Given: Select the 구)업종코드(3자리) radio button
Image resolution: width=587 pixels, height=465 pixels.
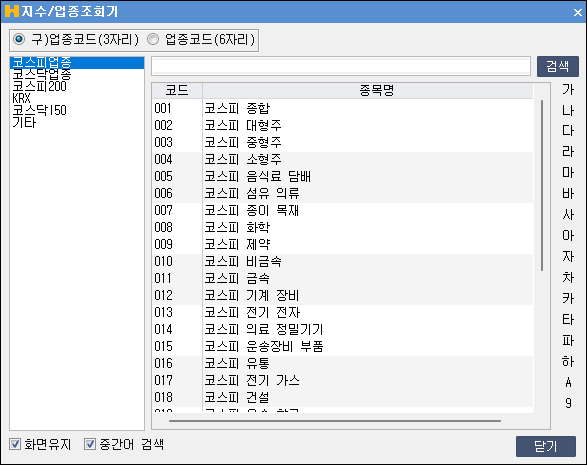Looking at the screenshot, I should click(x=19, y=39).
